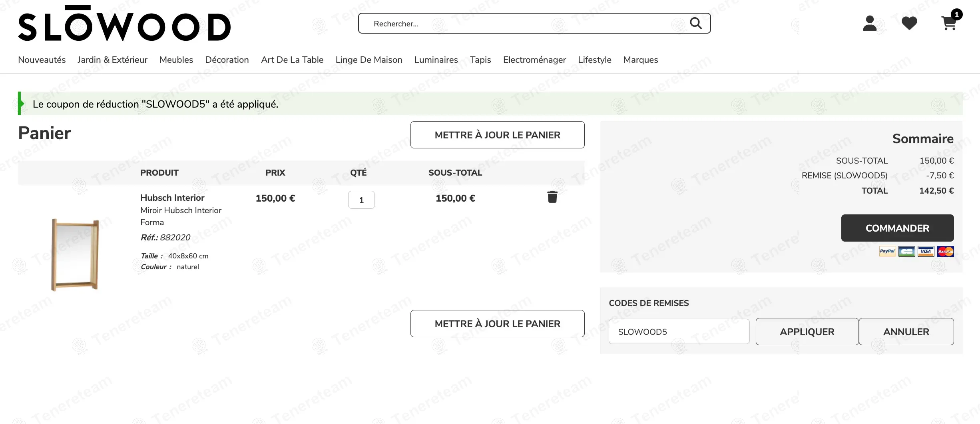Image resolution: width=980 pixels, height=424 pixels.
Task: Open the user account icon
Action: point(870,23)
